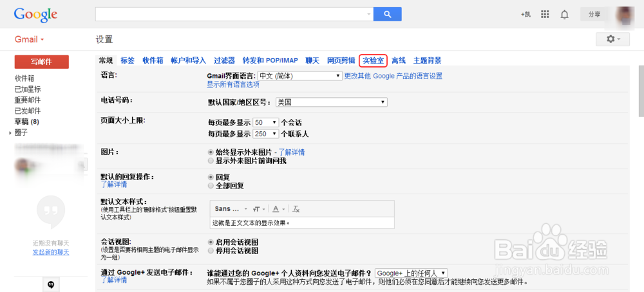Select 全部回复 as default reply action
644x292 pixels.
tap(211, 186)
